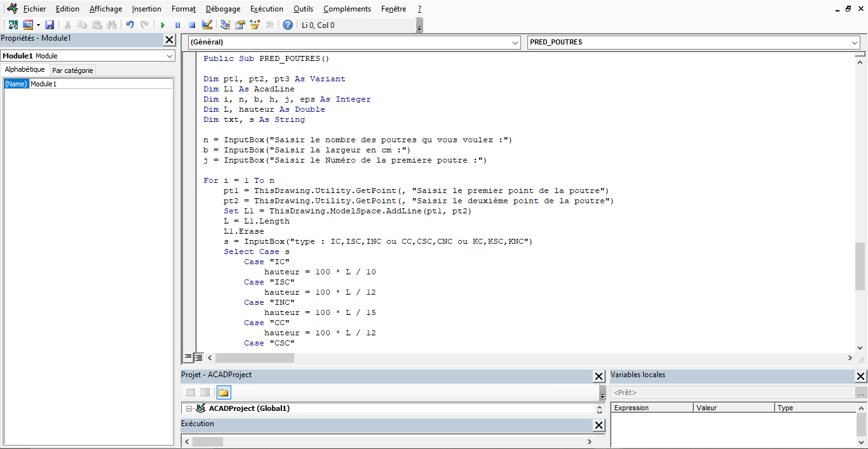Viewport: 868px width, 449px height.
Task: Open the Object Browser icon
Action: pos(255,25)
